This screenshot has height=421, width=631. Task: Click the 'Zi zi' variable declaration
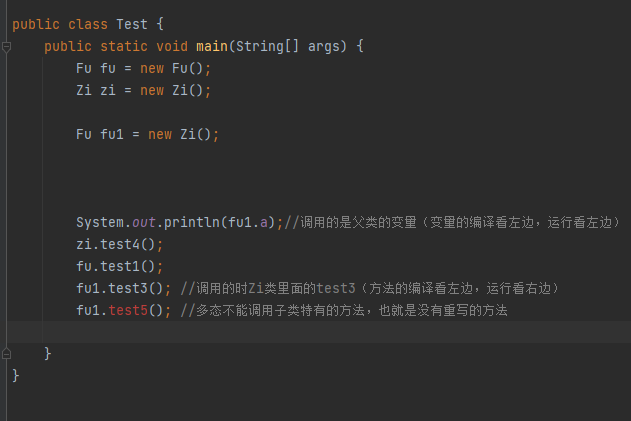click(97, 90)
